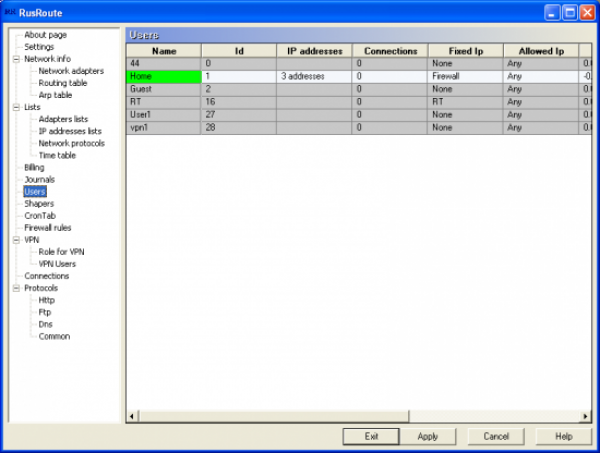Image resolution: width=600 pixels, height=453 pixels.
Task: Open Dns protocol settings
Action: [x=45, y=324]
